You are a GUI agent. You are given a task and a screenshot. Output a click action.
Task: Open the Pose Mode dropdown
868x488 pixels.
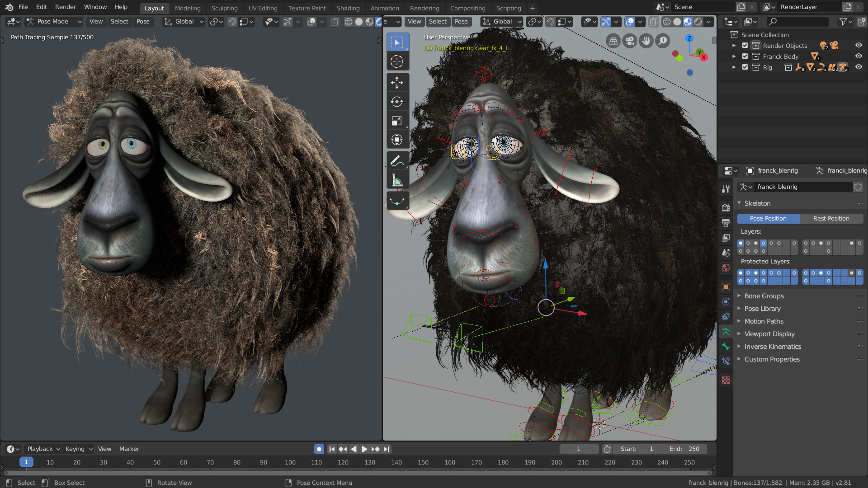54,21
